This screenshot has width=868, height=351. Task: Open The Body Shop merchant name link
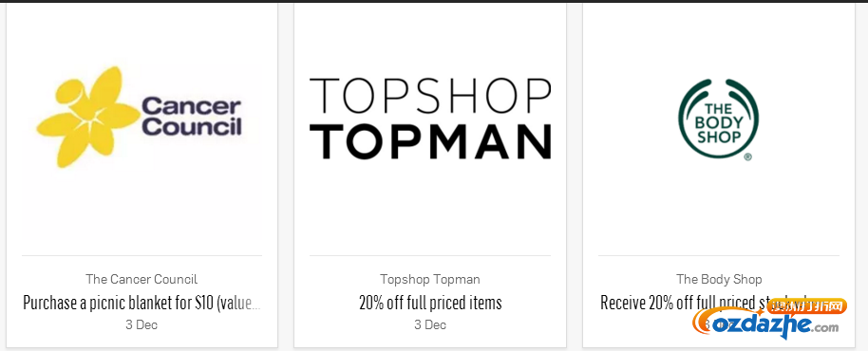point(719,279)
